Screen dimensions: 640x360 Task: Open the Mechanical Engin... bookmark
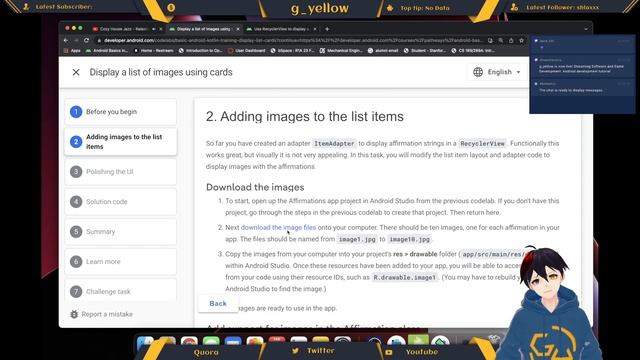pyautogui.click(x=341, y=51)
